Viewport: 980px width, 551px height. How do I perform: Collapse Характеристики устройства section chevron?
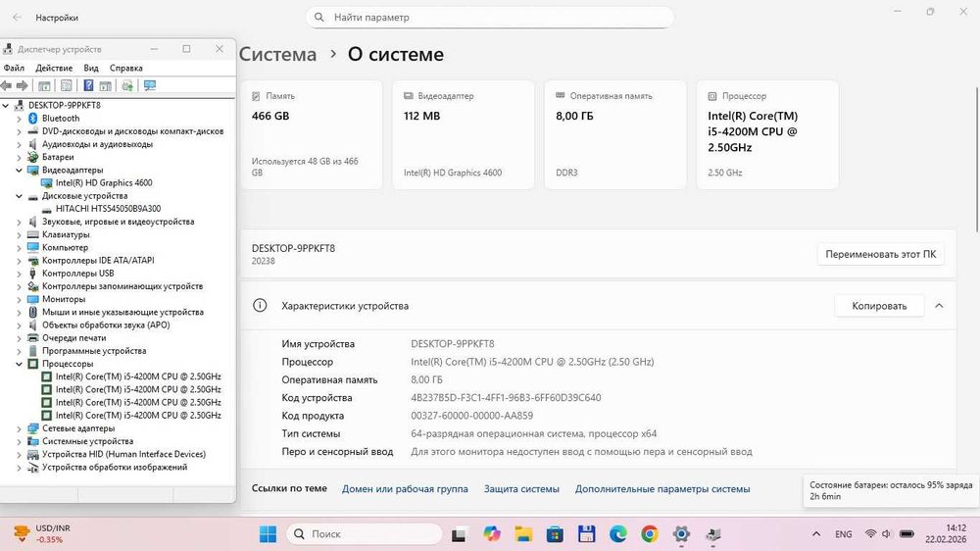click(939, 306)
